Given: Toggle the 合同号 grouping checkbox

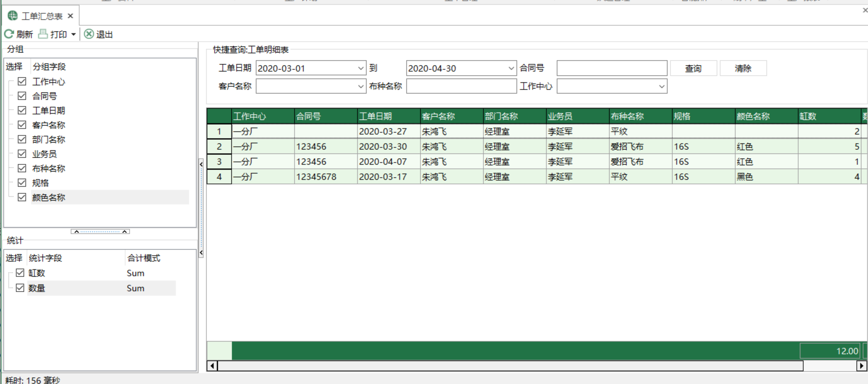Looking at the screenshot, I should tap(22, 96).
